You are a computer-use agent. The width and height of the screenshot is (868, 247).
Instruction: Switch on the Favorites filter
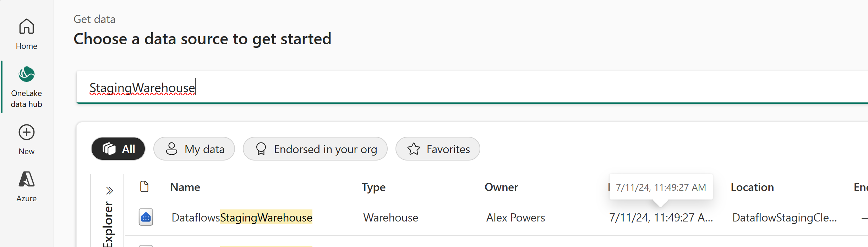(x=437, y=149)
